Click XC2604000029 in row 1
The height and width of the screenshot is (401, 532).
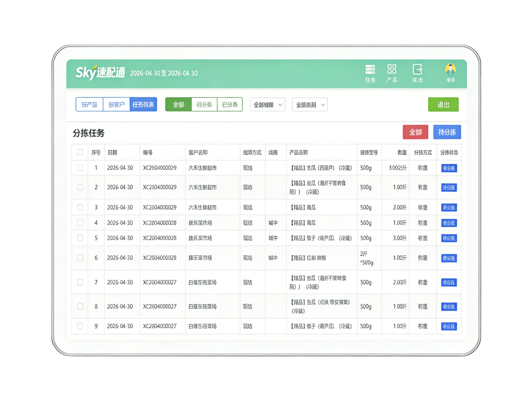160,168
